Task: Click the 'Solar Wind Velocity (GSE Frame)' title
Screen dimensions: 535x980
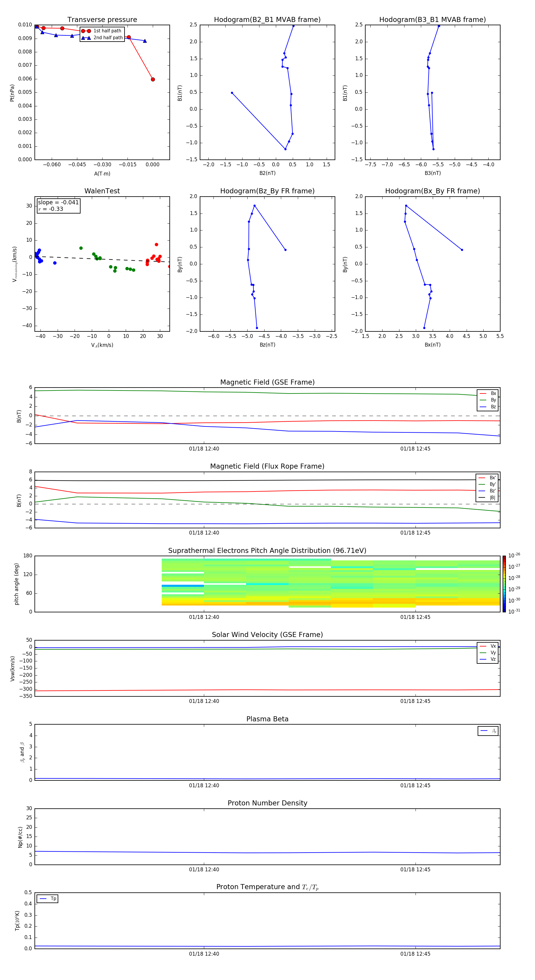Action: coord(267,635)
